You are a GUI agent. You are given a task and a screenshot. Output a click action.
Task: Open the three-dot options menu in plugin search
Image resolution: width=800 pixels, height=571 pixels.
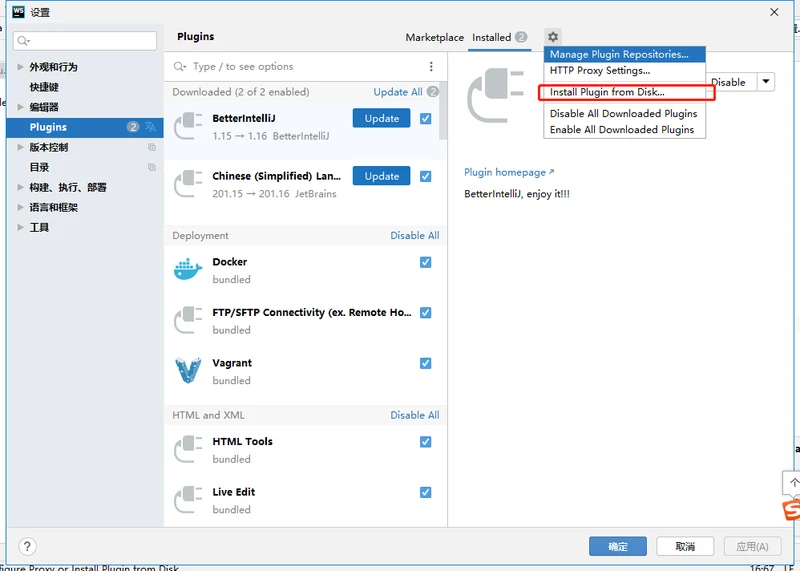click(431, 67)
